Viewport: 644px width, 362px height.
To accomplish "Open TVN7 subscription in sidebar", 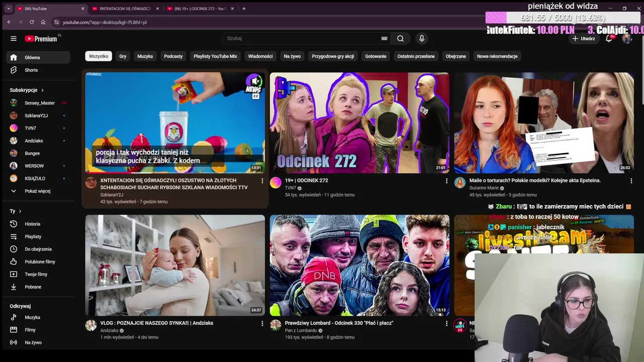I will tap(38, 128).
